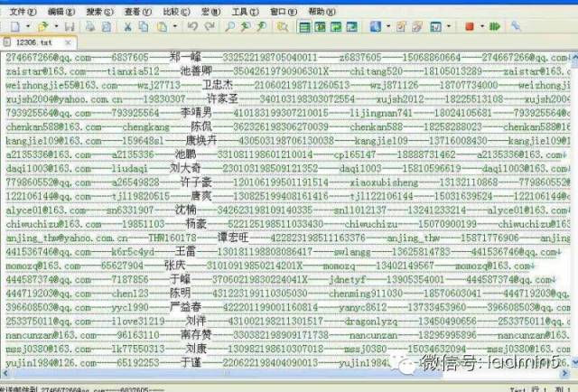Redo the last undone edit

(x=210, y=26)
